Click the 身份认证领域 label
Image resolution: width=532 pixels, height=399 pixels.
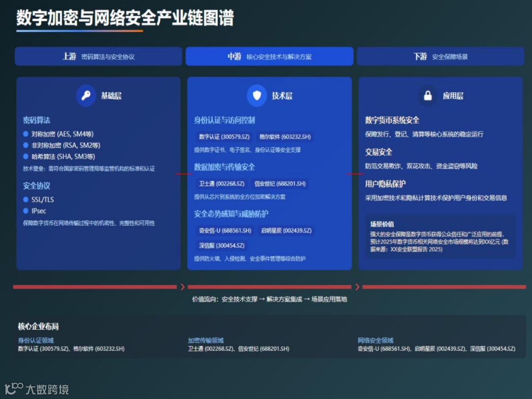(x=35, y=340)
